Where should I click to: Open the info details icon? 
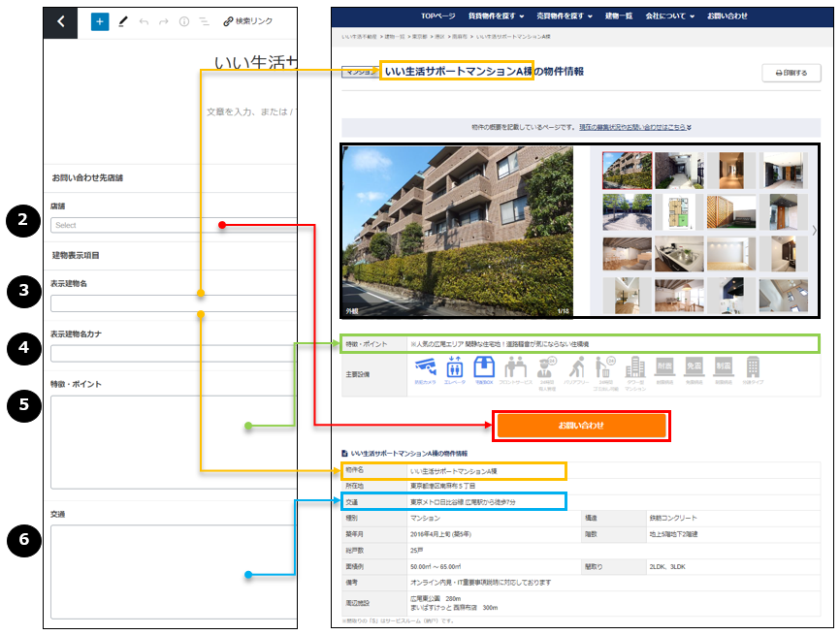point(184,21)
